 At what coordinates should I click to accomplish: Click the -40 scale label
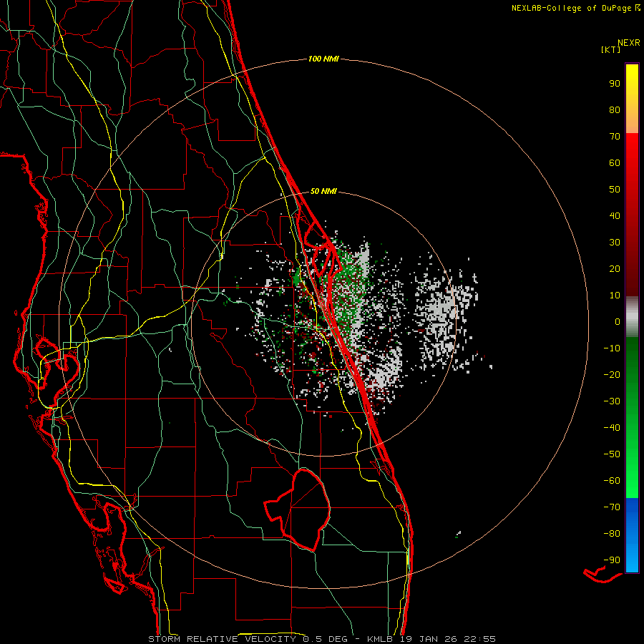612,428
